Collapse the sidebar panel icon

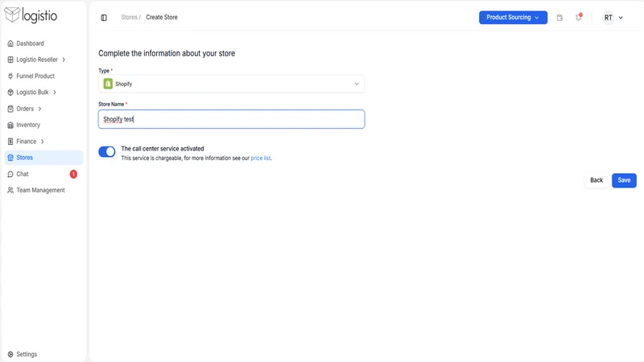coord(104,18)
